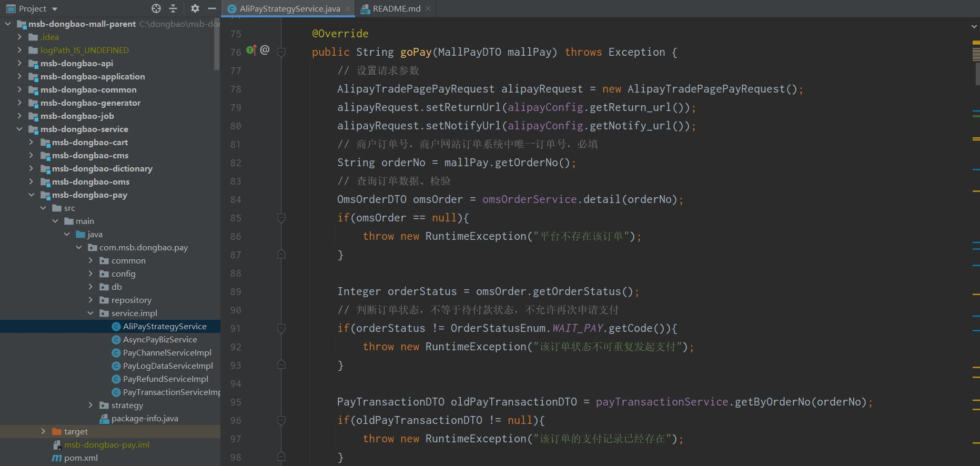Screen dimensions: 980x466
Task: Select the common package
Action: point(128,260)
